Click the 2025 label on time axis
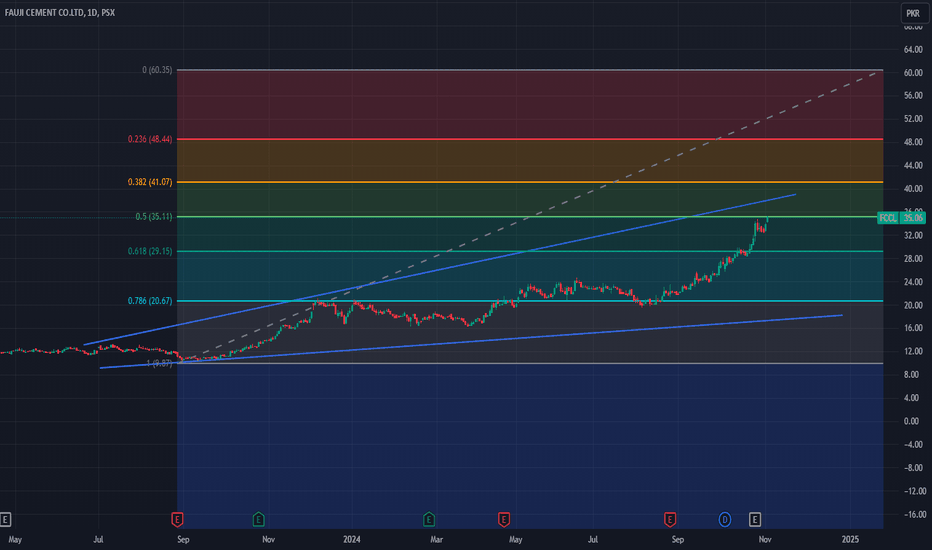This screenshot has width=932, height=550. tap(850, 539)
